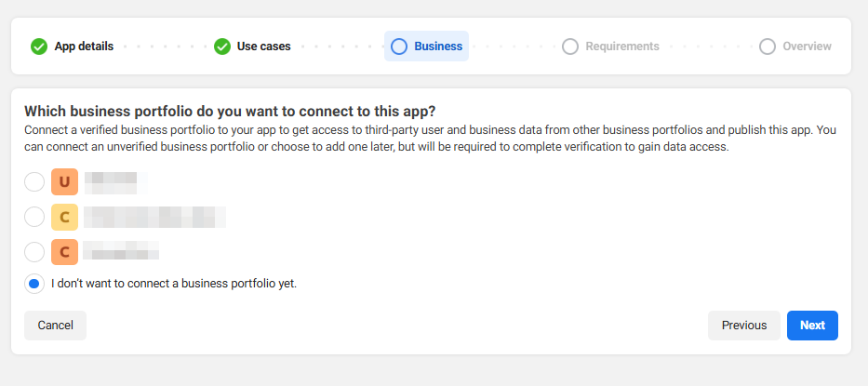Open the Overview step label
This screenshot has height=386, width=868.
click(x=807, y=47)
